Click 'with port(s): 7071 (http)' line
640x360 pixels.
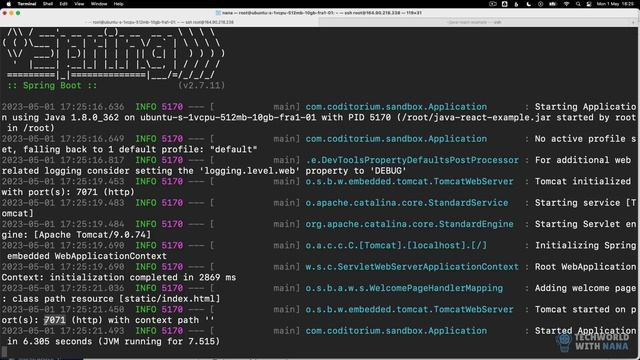pyautogui.click(x=68, y=192)
